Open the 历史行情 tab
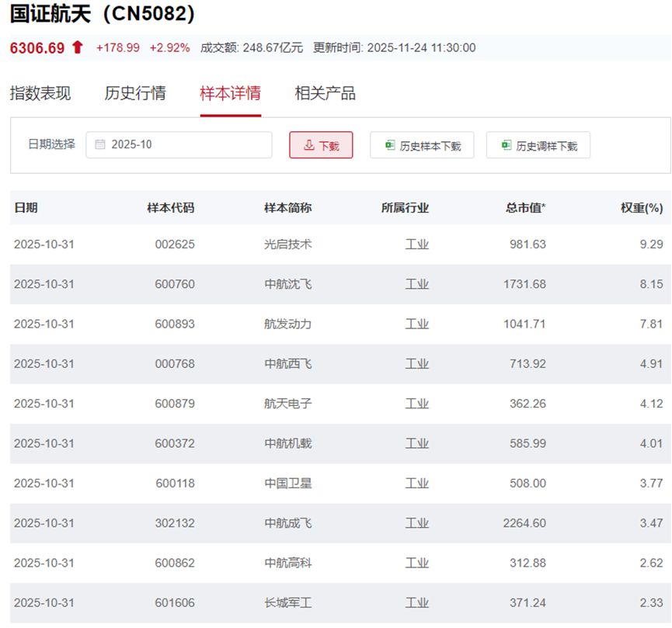The image size is (672, 628). (x=135, y=94)
